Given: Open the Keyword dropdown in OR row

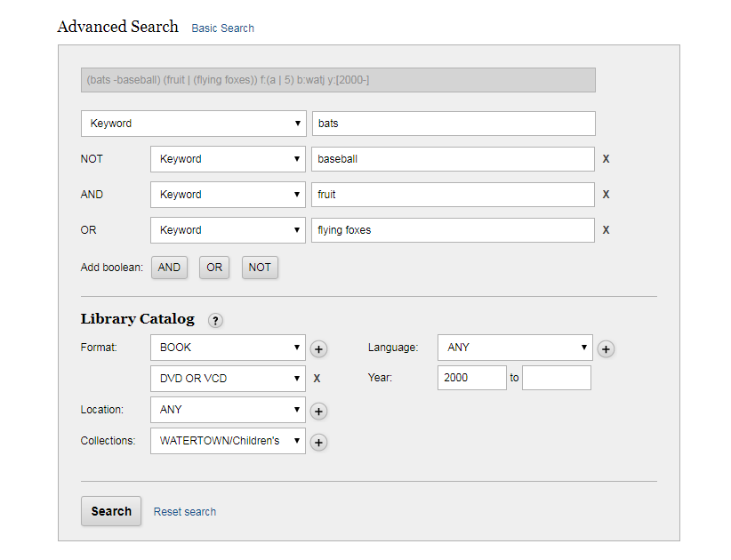Looking at the screenshot, I should [x=228, y=230].
